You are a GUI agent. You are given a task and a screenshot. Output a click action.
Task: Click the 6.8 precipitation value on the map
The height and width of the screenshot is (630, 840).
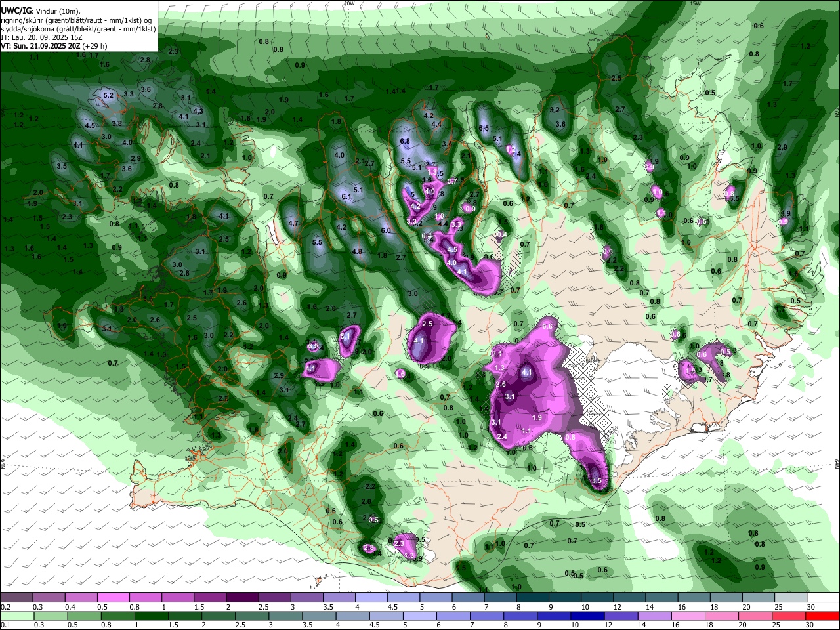405,142
